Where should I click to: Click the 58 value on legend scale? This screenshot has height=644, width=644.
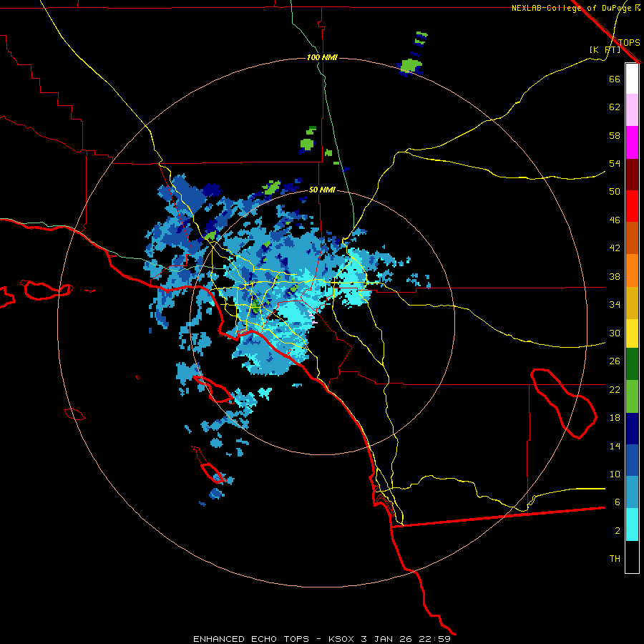615,135
